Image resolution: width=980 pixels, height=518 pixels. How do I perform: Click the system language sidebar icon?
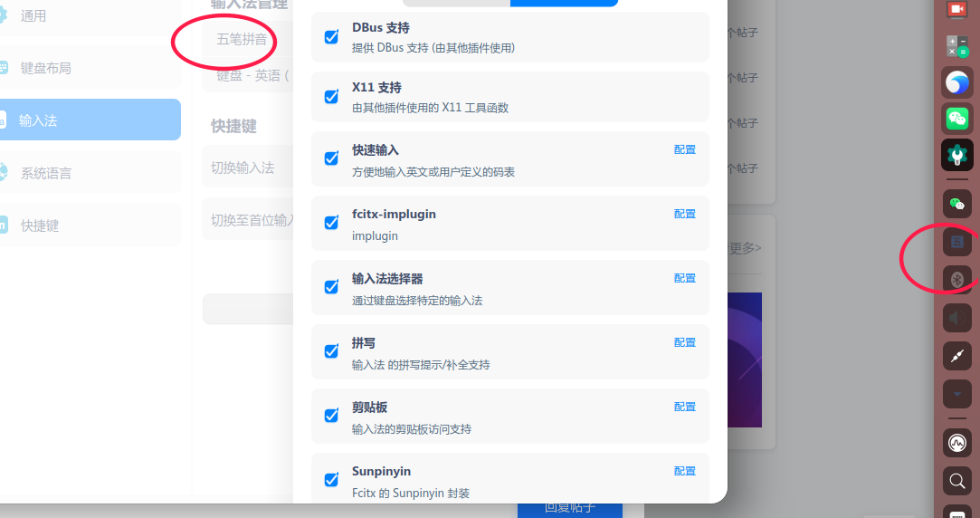[3, 173]
